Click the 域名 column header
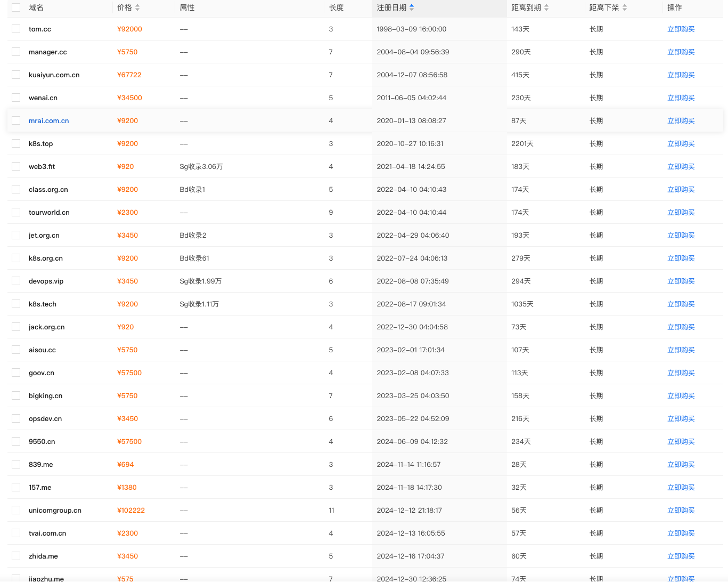Screen dimensions: 728x582 coord(36,7)
